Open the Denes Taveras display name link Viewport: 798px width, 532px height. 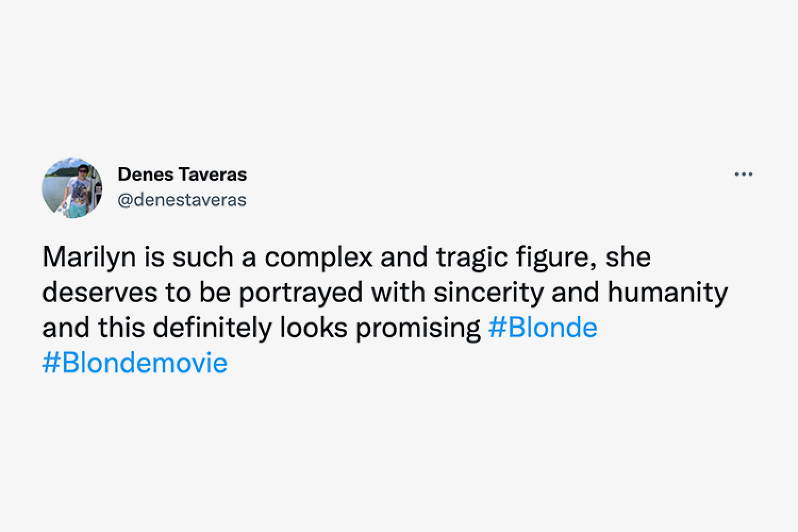182,174
